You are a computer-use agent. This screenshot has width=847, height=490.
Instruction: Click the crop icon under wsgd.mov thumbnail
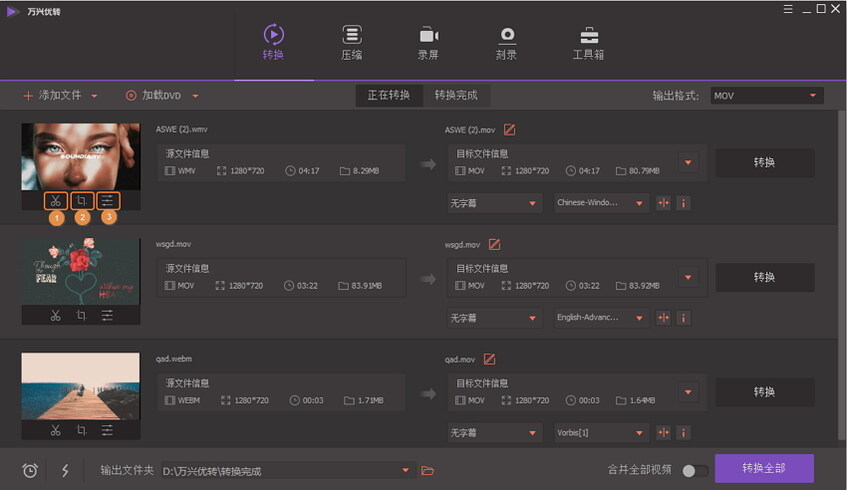pyautogui.click(x=82, y=316)
